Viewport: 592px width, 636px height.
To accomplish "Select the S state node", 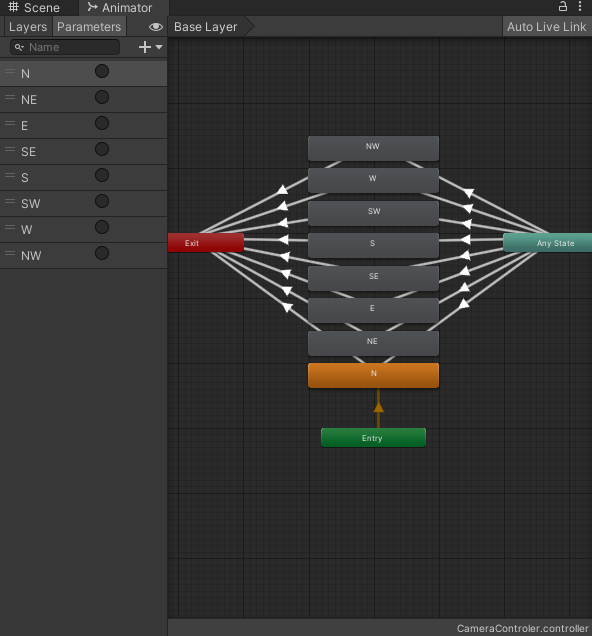I will (x=373, y=245).
